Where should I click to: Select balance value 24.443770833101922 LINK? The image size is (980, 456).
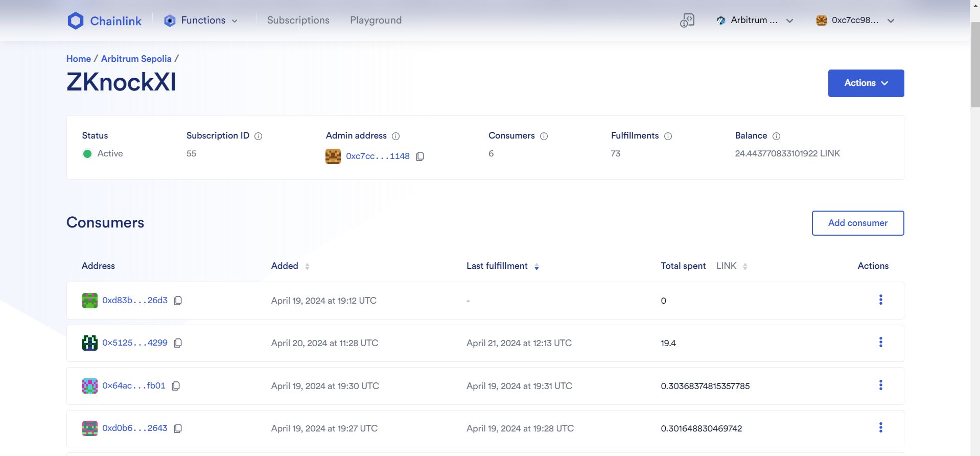point(787,153)
